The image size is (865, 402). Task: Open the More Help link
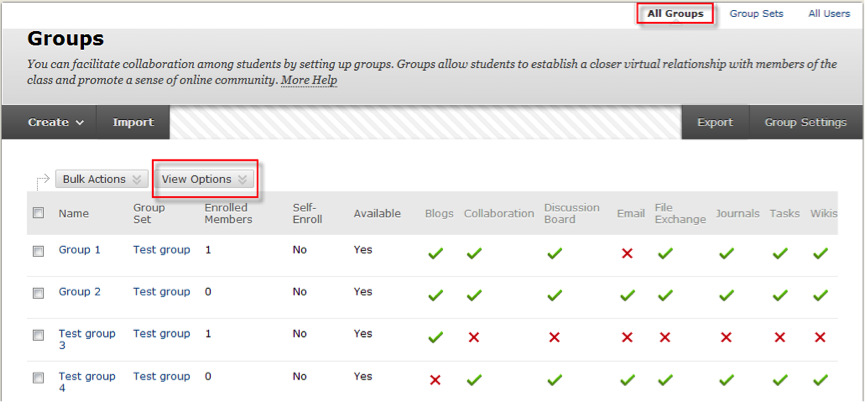click(308, 80)
